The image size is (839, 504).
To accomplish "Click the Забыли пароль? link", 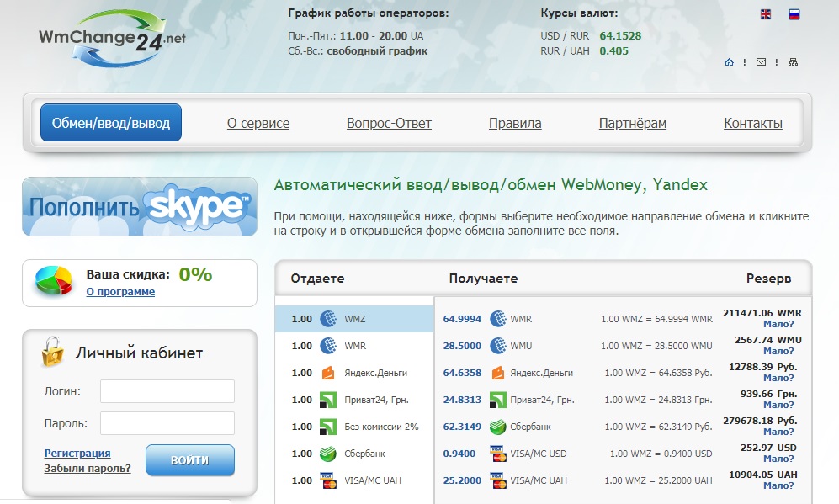I will tap(88, 468).
